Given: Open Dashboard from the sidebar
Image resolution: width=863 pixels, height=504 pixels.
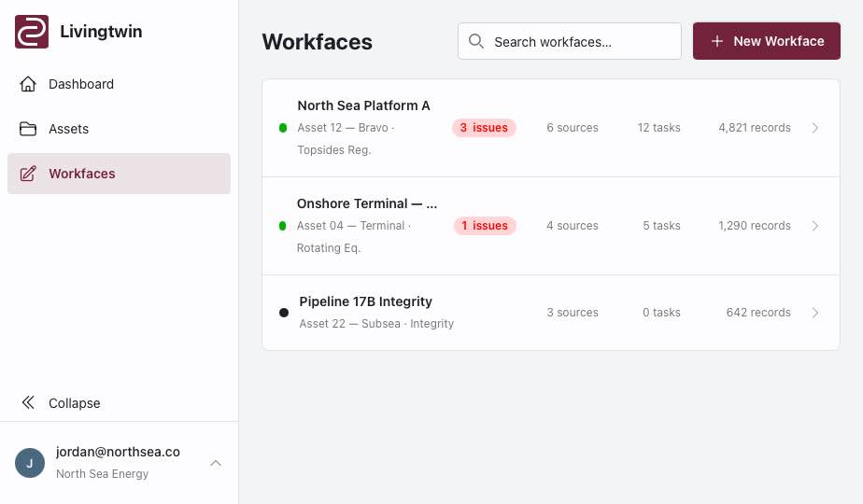Looking at the screenshot, I should coord(119,84).
